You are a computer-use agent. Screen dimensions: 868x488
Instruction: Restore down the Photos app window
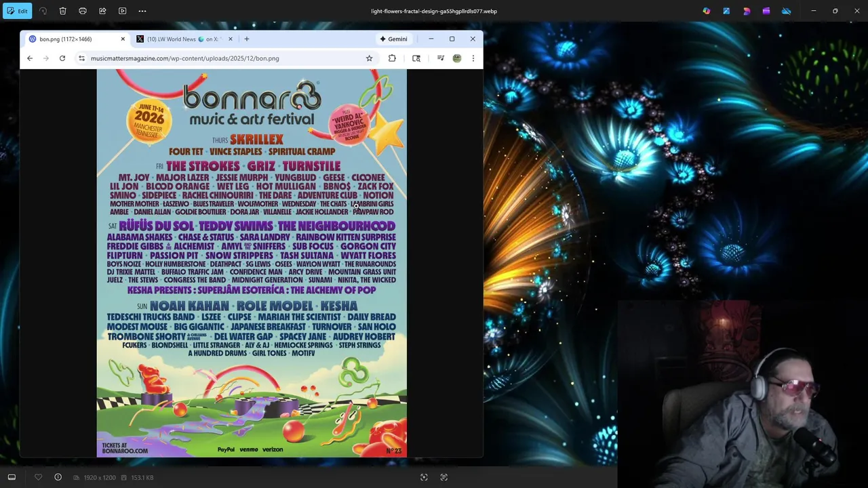[835, 11]
